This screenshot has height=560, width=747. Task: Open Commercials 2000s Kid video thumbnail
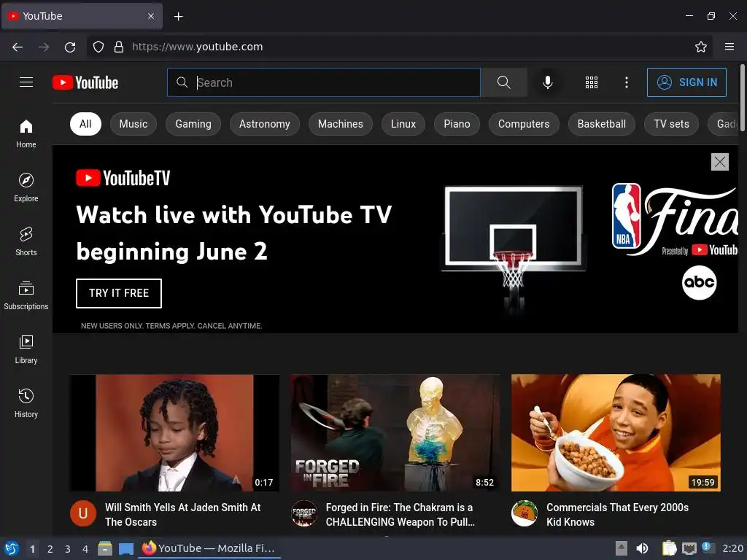616,433
